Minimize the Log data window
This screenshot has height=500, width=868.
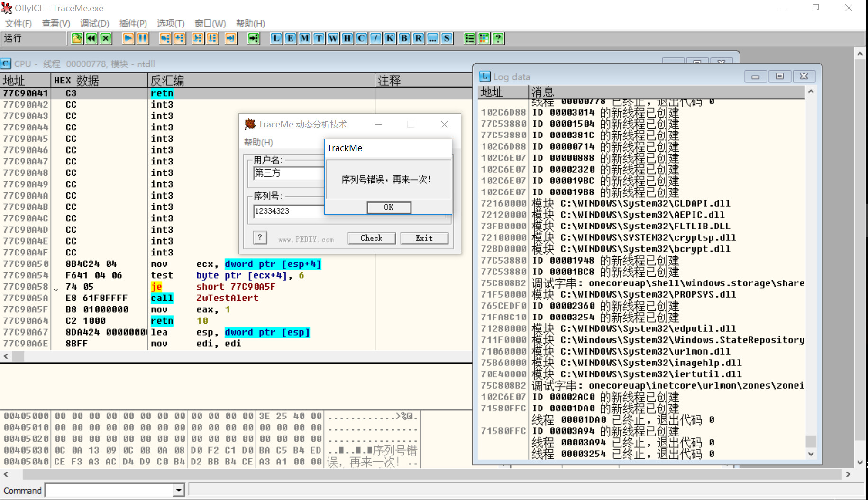(756, 76)
